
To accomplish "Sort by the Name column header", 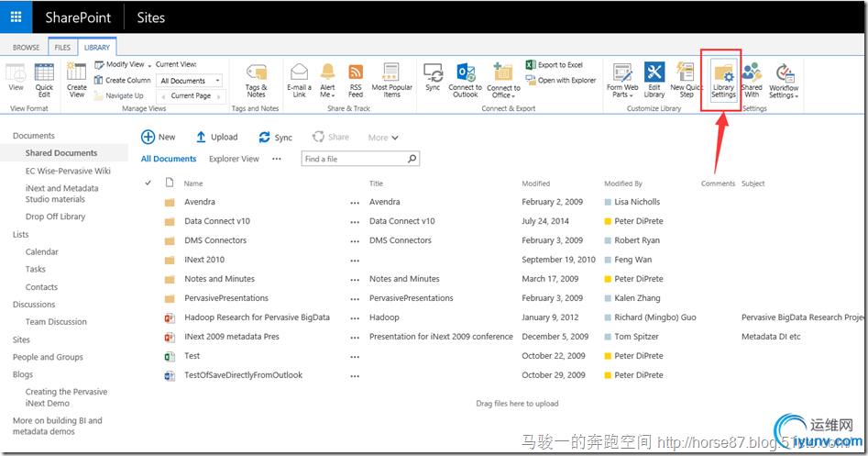I will 193,184.
